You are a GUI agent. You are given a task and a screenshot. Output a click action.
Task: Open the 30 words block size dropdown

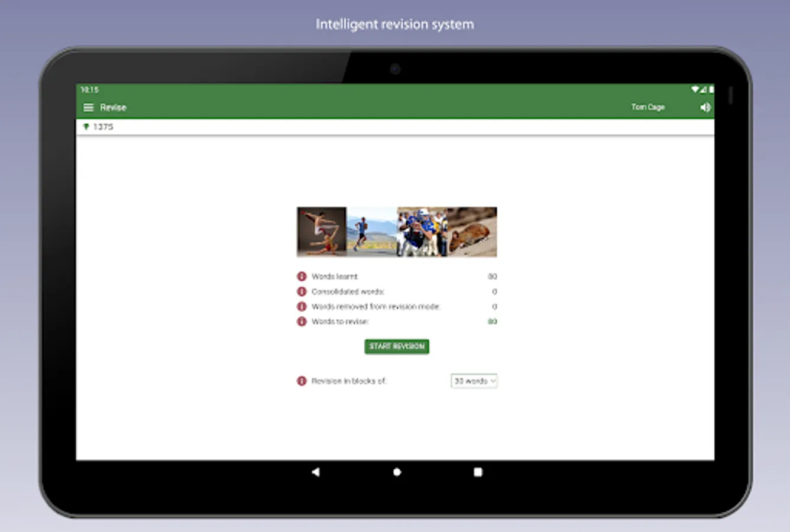coord(474,381)
